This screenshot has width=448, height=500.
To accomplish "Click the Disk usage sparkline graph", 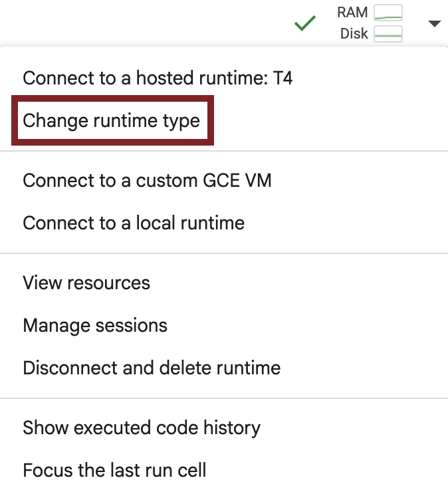I will (388, 33).
